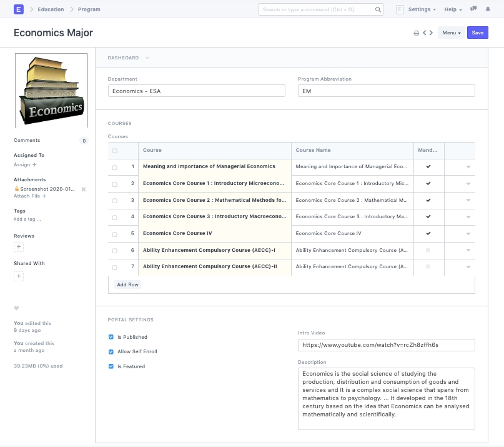Click the print icon near Menu
Image resolution: width=504 pixels, height=447 pixels.
[417, 33]
